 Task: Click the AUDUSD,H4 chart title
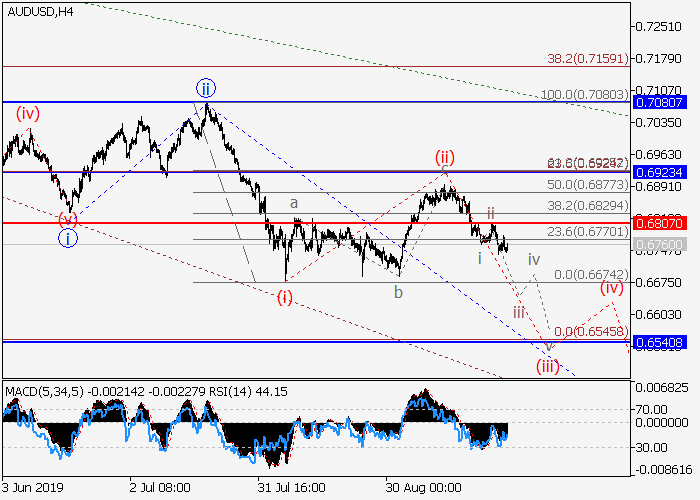click(x=38, y=11)
